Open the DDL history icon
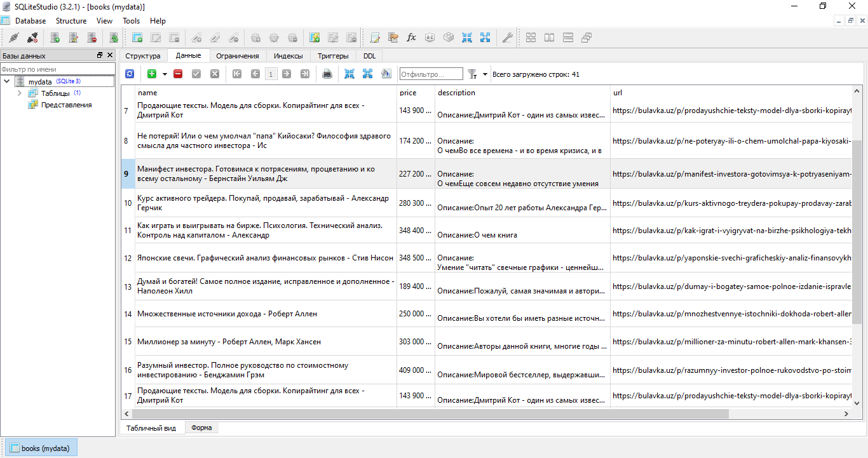 pos(393,37)
